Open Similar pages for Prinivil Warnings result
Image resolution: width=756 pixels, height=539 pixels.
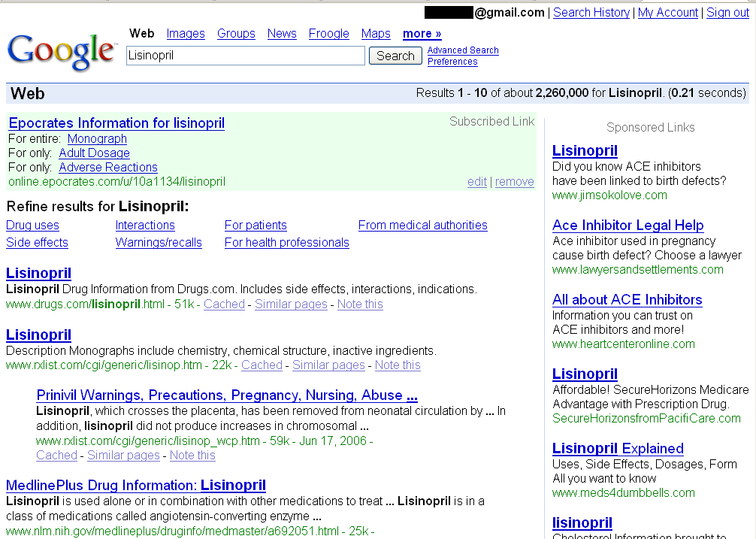(123, 455)
